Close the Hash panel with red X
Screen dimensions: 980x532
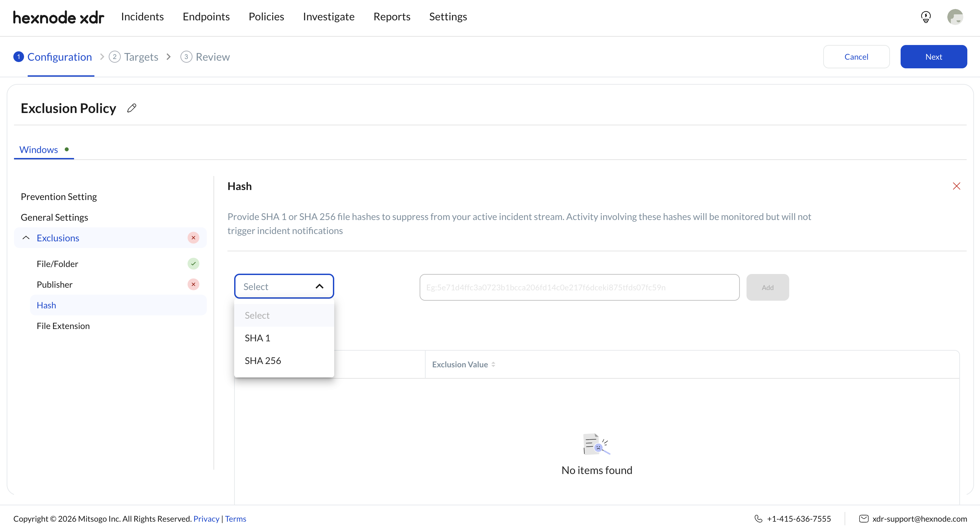click(x=956, y=186)
